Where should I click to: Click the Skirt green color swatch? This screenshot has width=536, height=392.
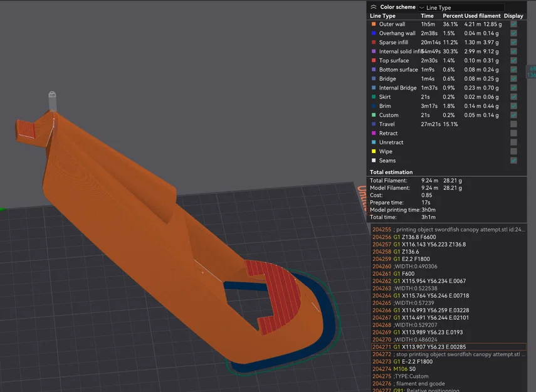click(x=374, y=97)
